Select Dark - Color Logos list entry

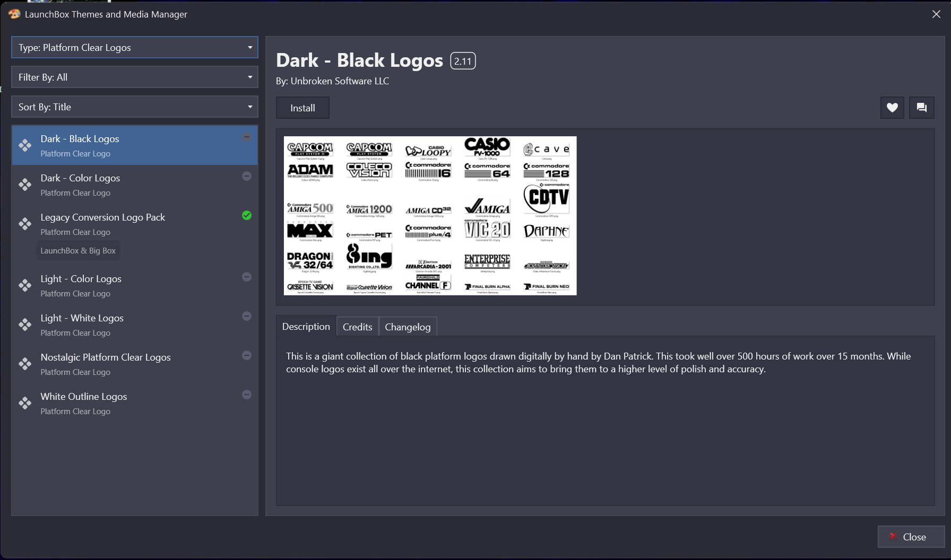(x=135, y=185)
